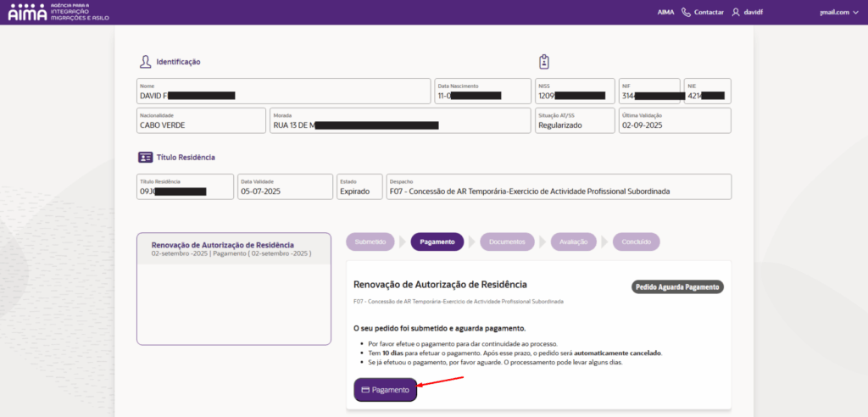The width and height of the screenshot is (868, 417).
Task: Select Renovação de Autorização de Residência list entry
Action: click(233, 248)
